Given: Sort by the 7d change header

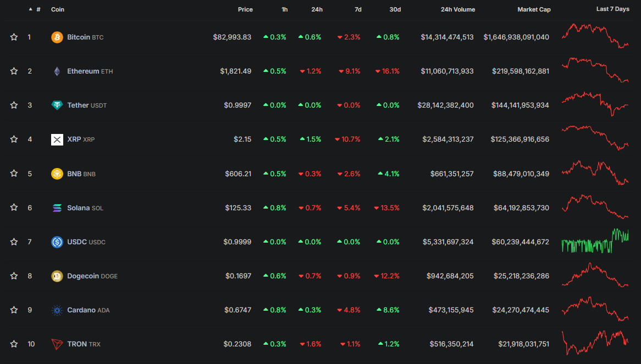Looking at the screenshot, I should pos(358,9).
